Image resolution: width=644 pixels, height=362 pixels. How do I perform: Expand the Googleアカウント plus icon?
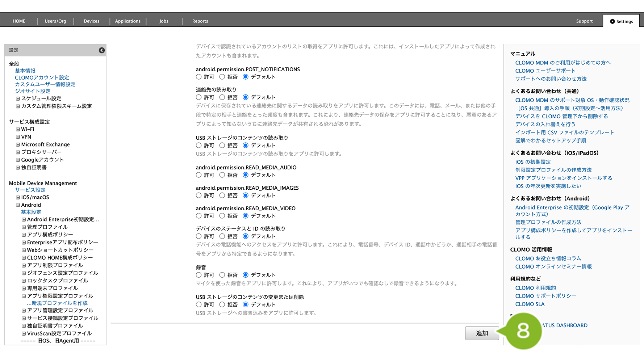[18, 160]
